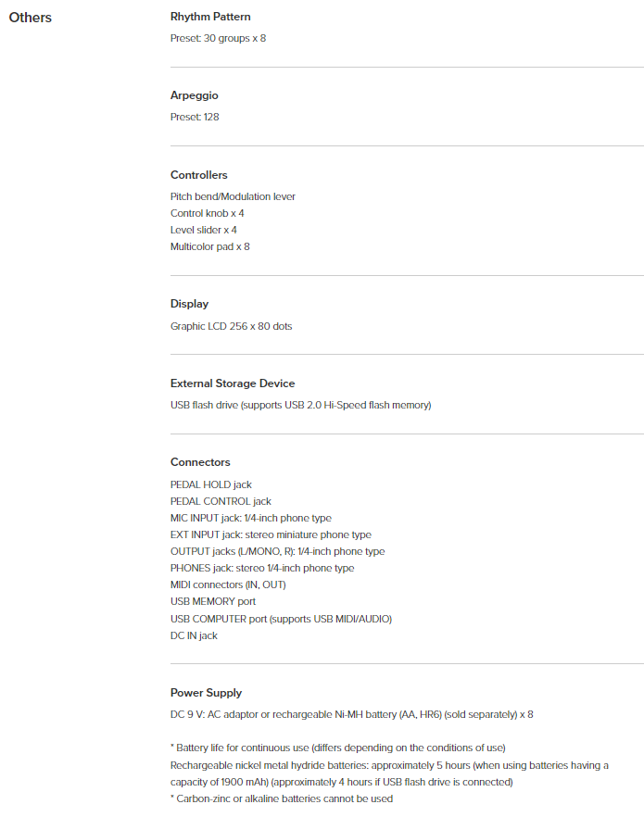Click the Preset: 128 value
The height and width of the screenshot is (817, 644).
(x=195, y=118)
